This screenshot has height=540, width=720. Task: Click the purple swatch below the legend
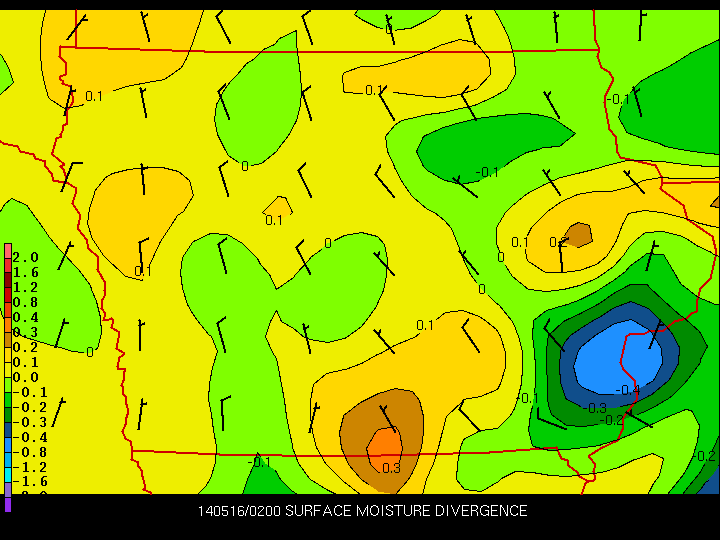click(x=8, y=505)
